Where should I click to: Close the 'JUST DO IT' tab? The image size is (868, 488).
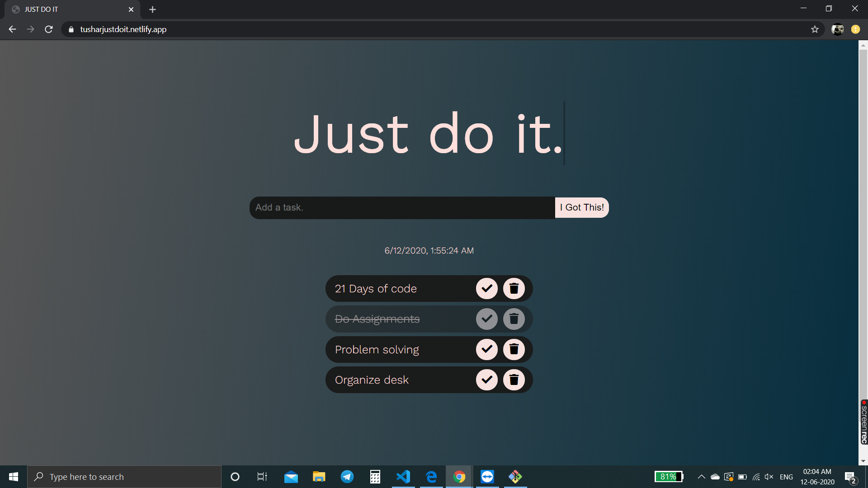pyautogui.click(x=131, y=9)
